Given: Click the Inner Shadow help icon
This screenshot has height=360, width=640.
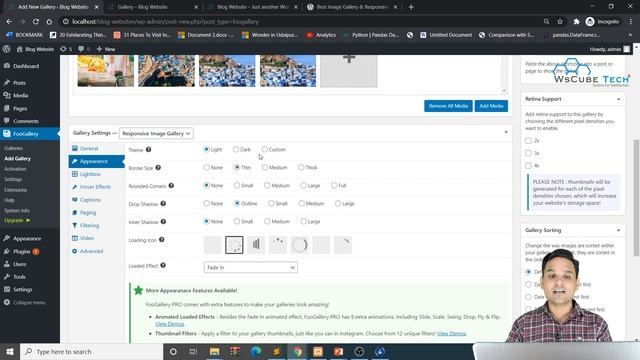Looking at the screenshot, I should (x=163, y=221).
